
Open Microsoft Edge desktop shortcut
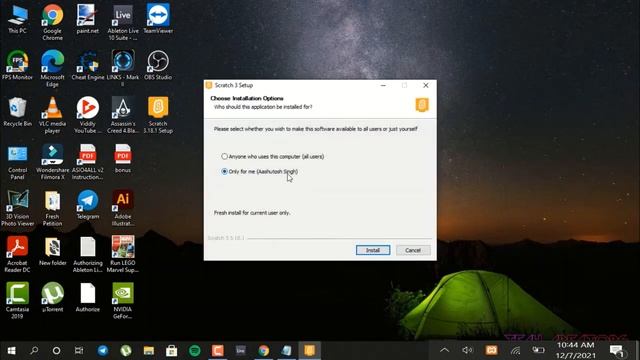(x=53, y=69)
